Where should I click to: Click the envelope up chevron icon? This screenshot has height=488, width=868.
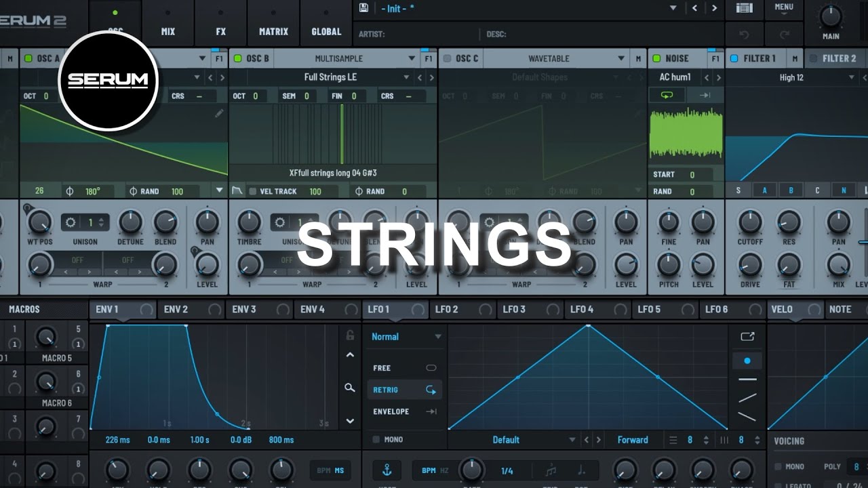click(x=350, y=354)
